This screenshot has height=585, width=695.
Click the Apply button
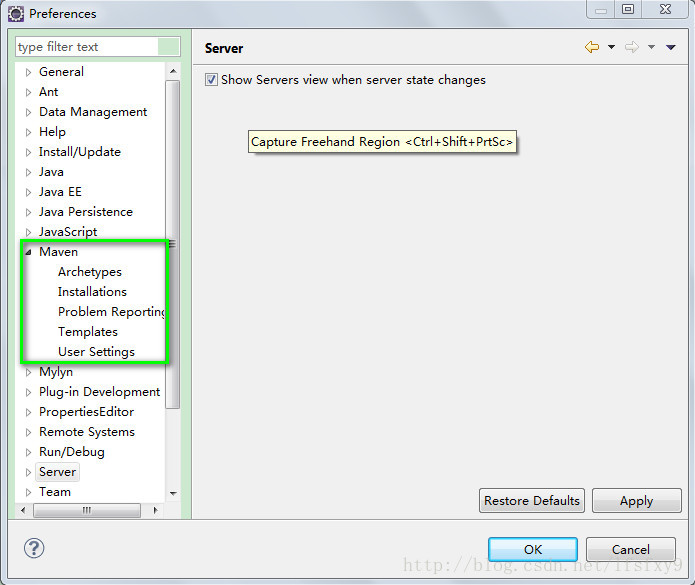pyautogui.click(x=636, y=501)
